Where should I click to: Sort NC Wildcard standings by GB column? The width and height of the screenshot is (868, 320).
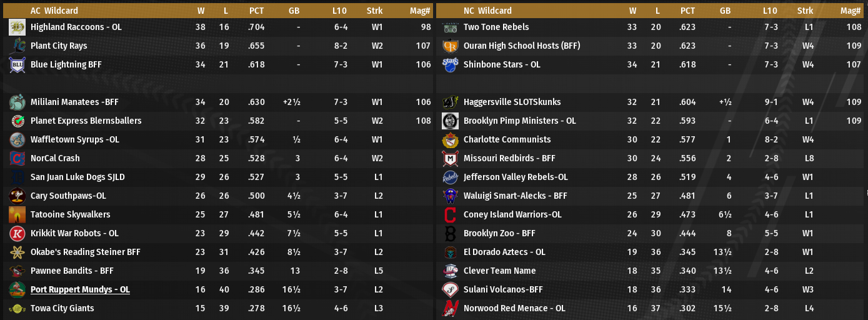725,11
